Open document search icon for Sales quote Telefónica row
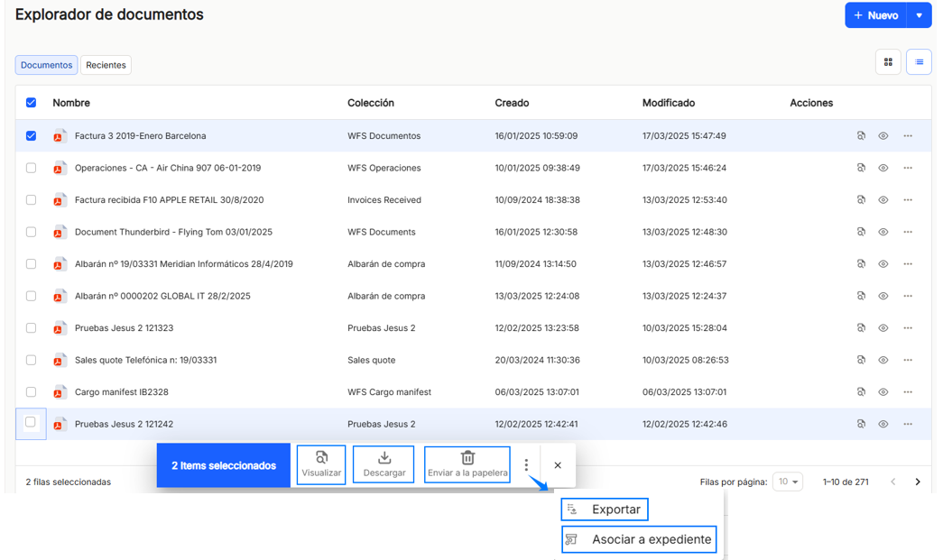This screenshot has height=560, width=943. point(861,360)
